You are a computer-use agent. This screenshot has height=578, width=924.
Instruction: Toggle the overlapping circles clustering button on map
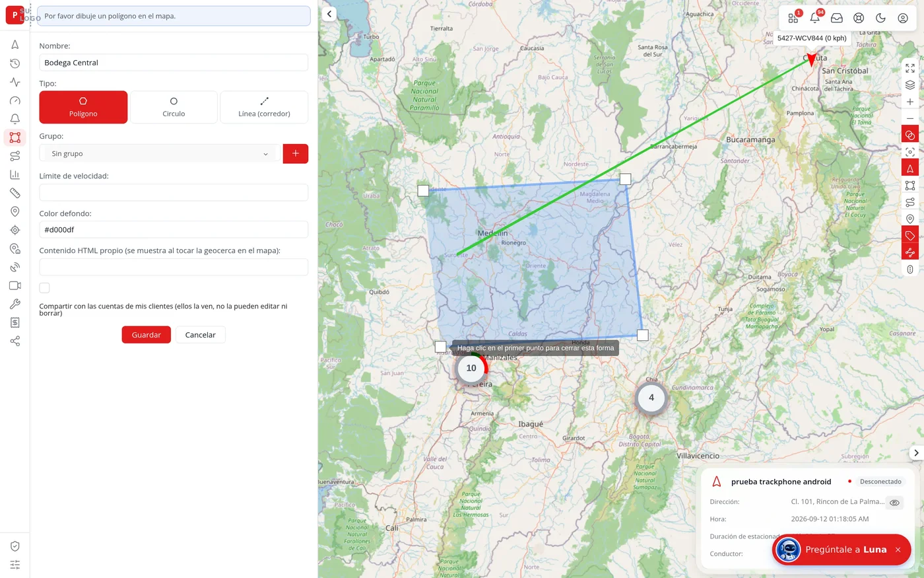coord(910,135)
